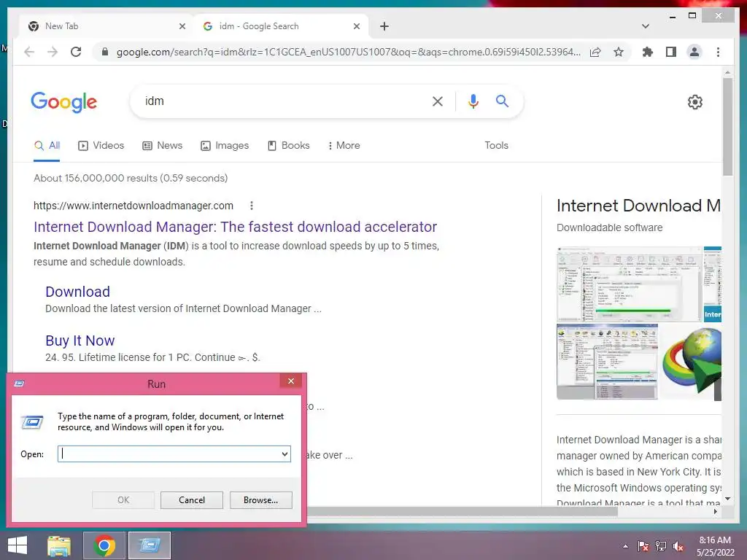Switch to Books results

pyautogui.click(x=289, y=145)
